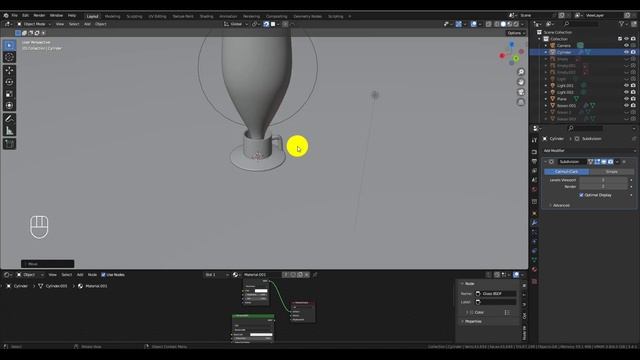Click the Levels Viewport value field
This screenshot has width=640, height=360.
point(604,180)
